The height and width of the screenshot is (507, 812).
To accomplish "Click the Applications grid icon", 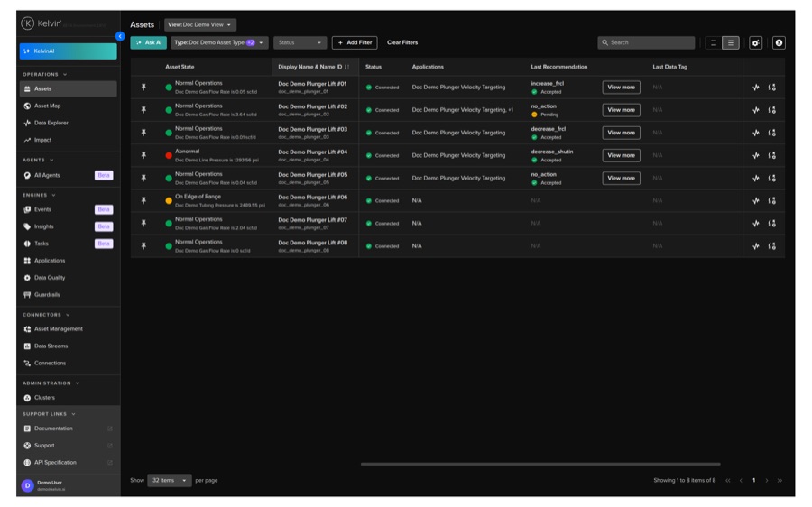I will 27,261.
